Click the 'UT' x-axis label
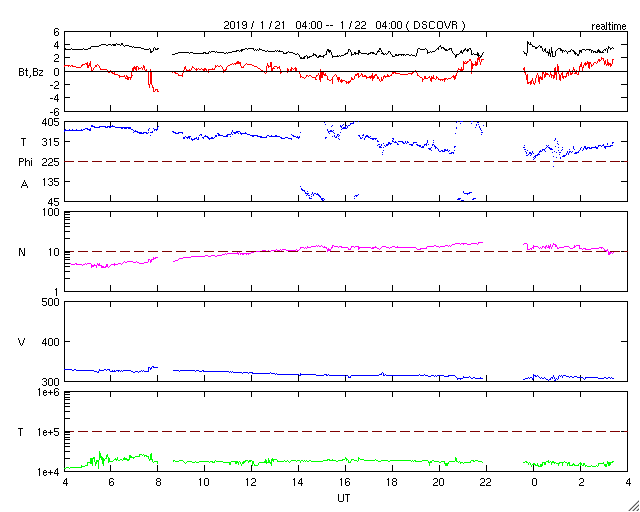 (344, 498)
